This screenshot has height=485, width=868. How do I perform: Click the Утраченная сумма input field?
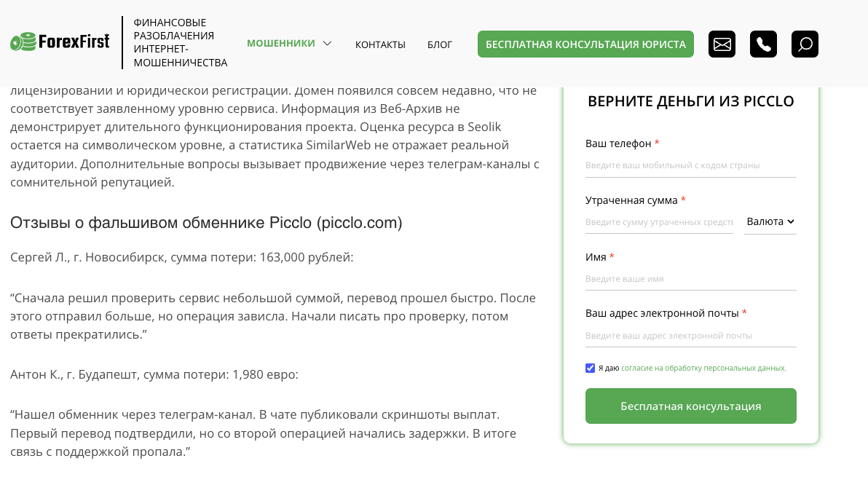[659, 221]
